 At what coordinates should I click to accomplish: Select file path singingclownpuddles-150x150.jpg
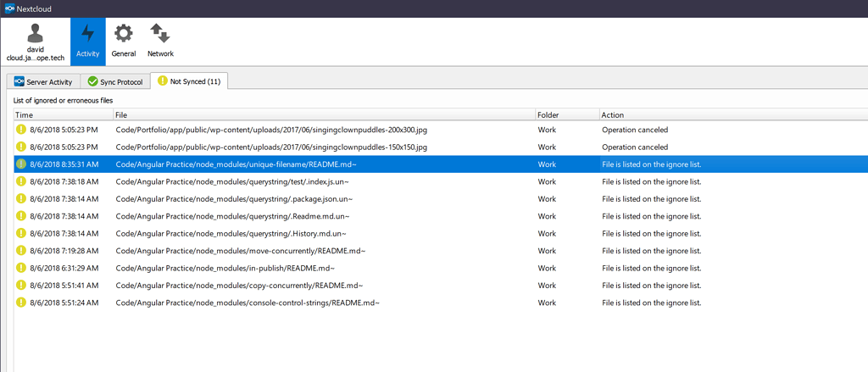[x=271, y=147]
